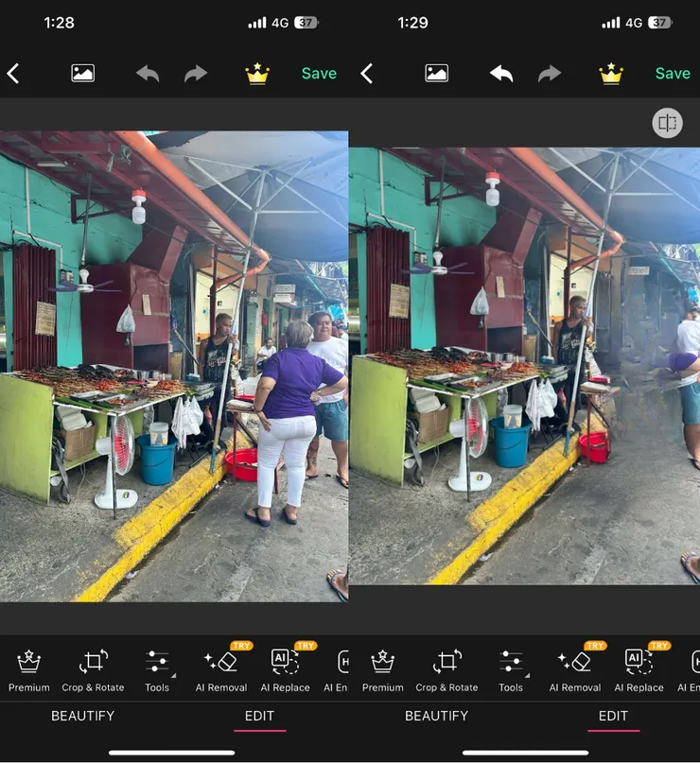The width and height of the screenshot is (700, 763).
Task: Click redo arrow in the right screen
Action: pyautogui.click(x=550, y=74)
